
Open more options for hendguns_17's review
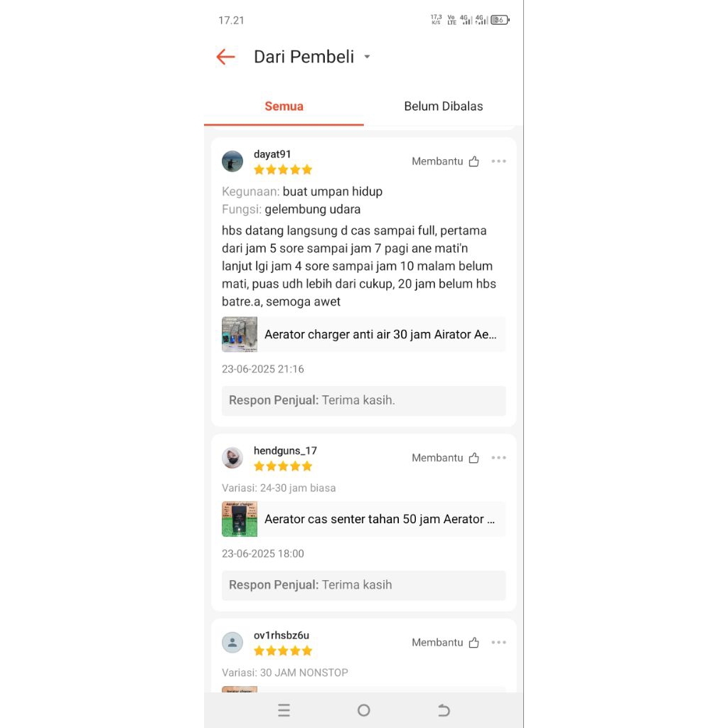tap(498, 458)
